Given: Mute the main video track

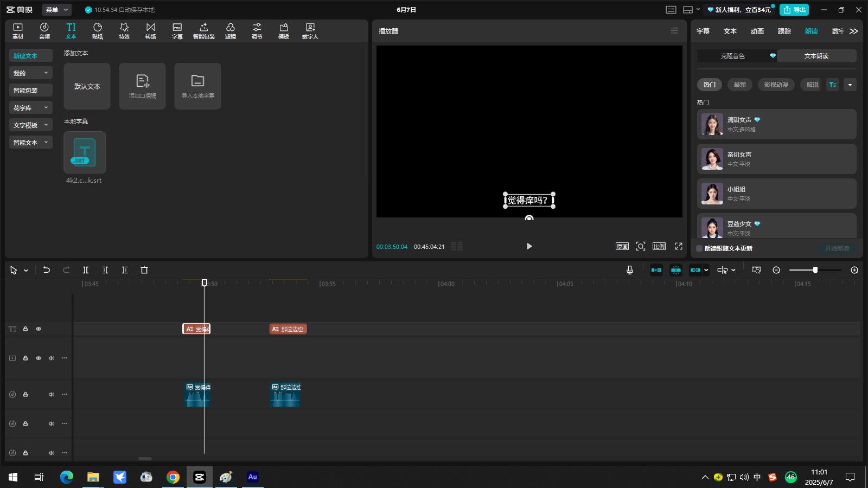Looking at the screenshot, I should [52, 358].
